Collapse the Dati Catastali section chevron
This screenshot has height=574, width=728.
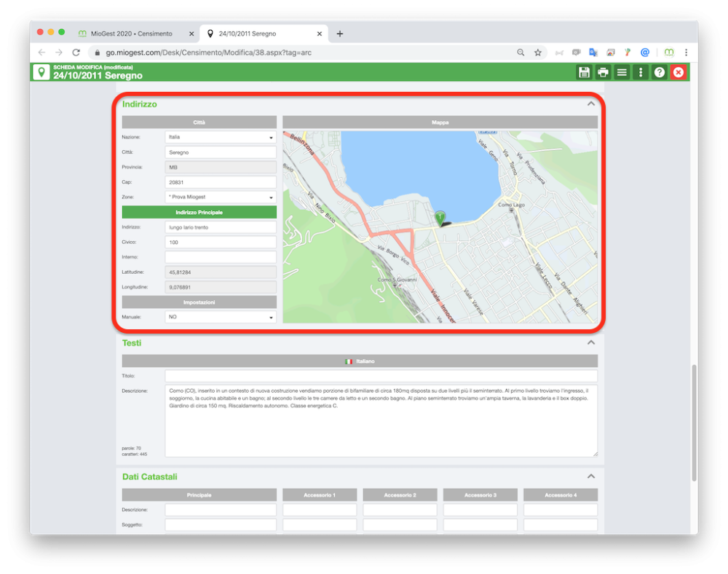590,476
